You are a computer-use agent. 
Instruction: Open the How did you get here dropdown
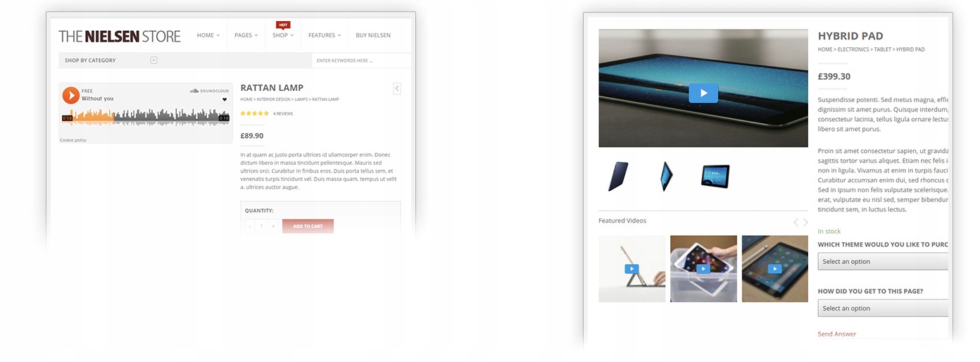coord(883,308)
